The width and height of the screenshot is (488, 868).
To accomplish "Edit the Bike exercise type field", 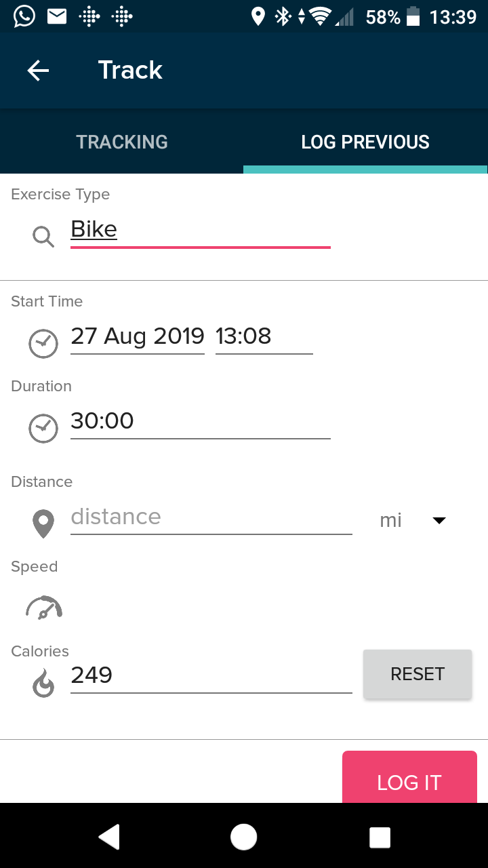I will pyautogui.click(x=200, y=230).
